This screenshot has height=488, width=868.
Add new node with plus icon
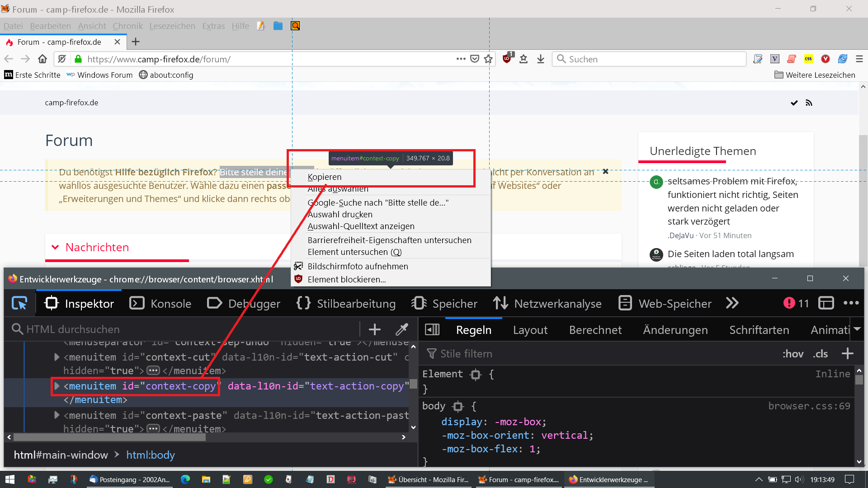[x=374, y=329]
